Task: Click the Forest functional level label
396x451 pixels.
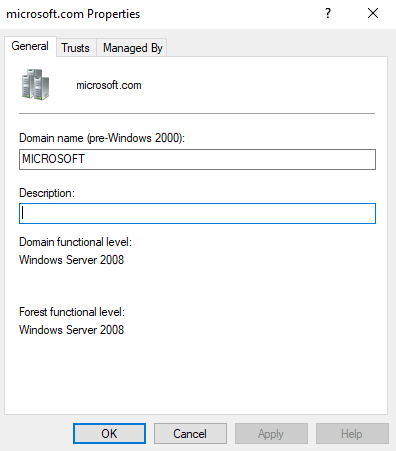Action: 72,312
